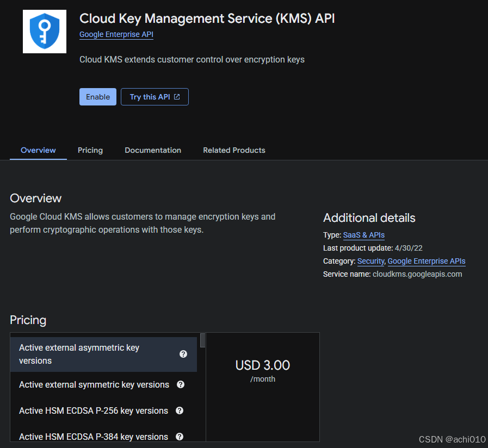The height and width of the screenshot is (448, 488).
Task: Open the Google Enterprise API link
Action: pyautogui.click(x=116, y=34)
